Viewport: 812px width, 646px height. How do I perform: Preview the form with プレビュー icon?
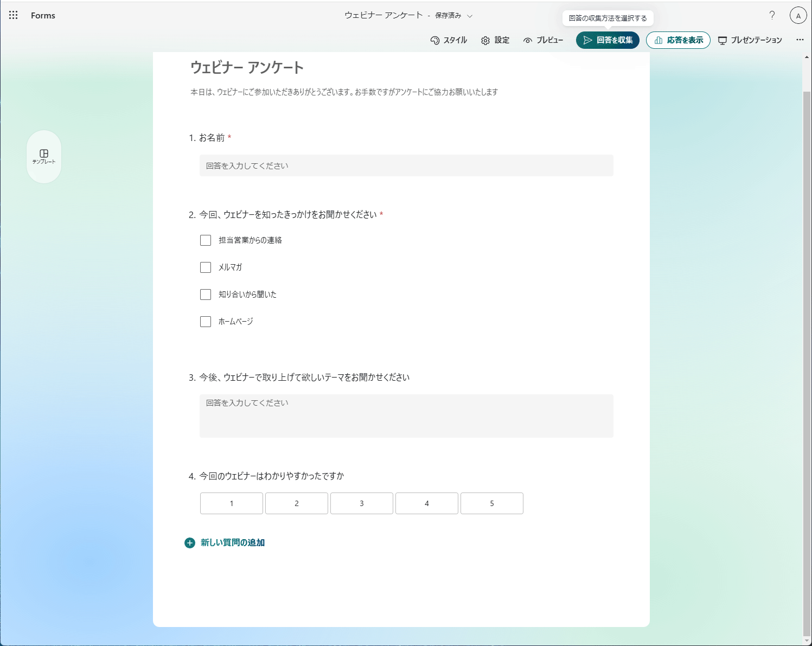tap(544, 40)
